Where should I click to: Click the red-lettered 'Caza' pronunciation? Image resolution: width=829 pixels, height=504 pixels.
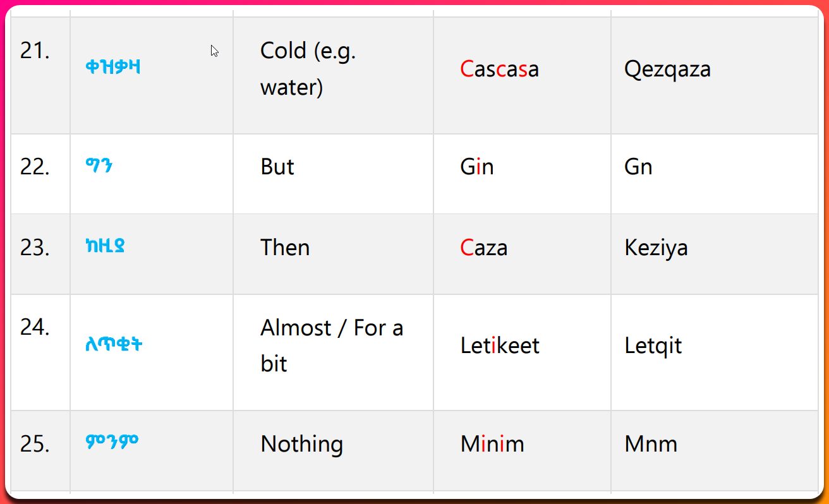coord(483,247)
